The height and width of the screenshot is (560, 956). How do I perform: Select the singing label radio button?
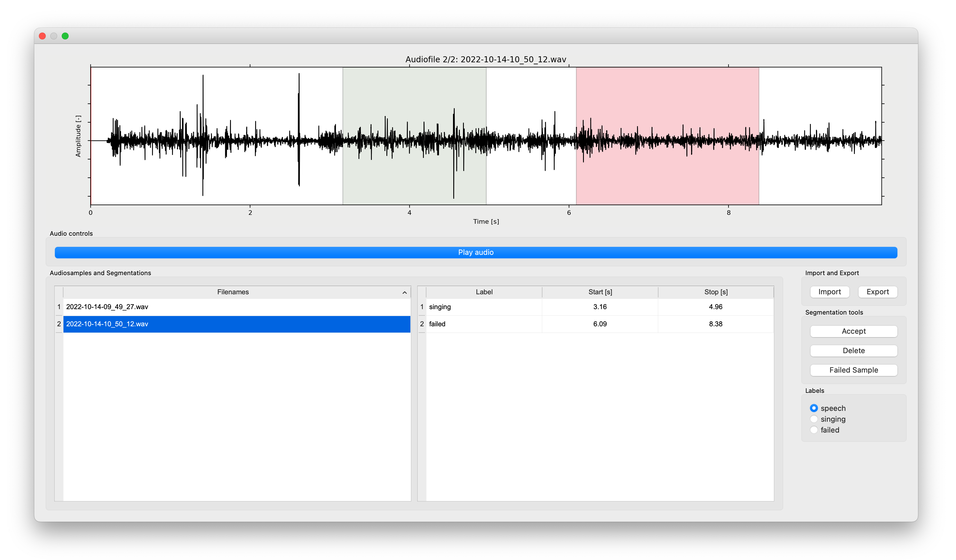[814, 419]
